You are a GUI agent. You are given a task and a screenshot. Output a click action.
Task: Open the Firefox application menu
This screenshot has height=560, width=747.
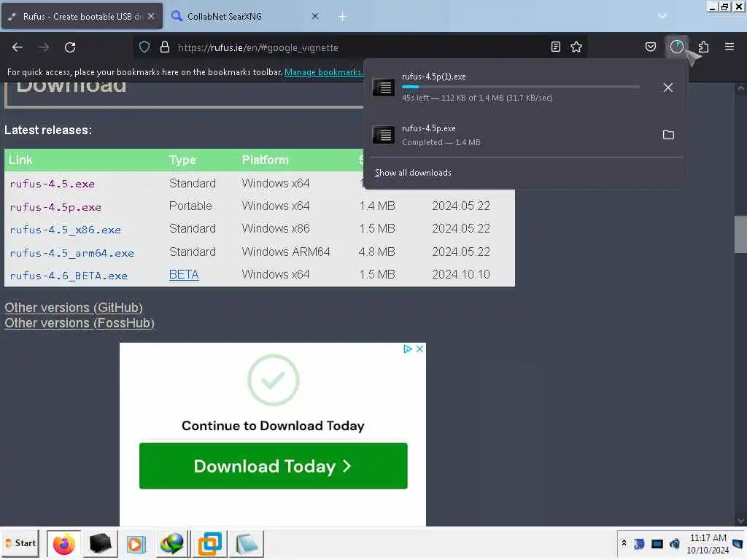729,47
